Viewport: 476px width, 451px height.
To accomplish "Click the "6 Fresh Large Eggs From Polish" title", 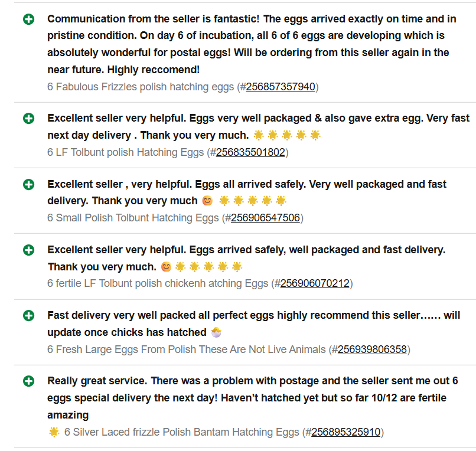I will 186,349.
